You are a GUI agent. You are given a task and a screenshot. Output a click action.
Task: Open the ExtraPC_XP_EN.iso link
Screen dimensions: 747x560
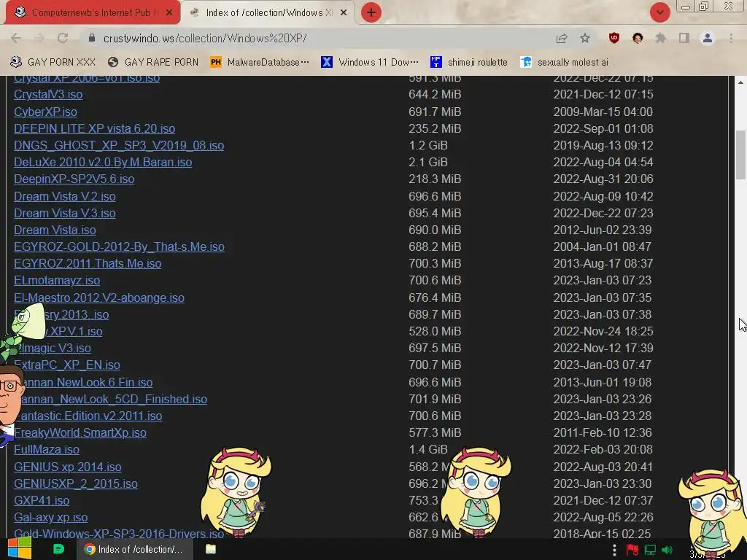pyautogui.click(x=66, y=365)
